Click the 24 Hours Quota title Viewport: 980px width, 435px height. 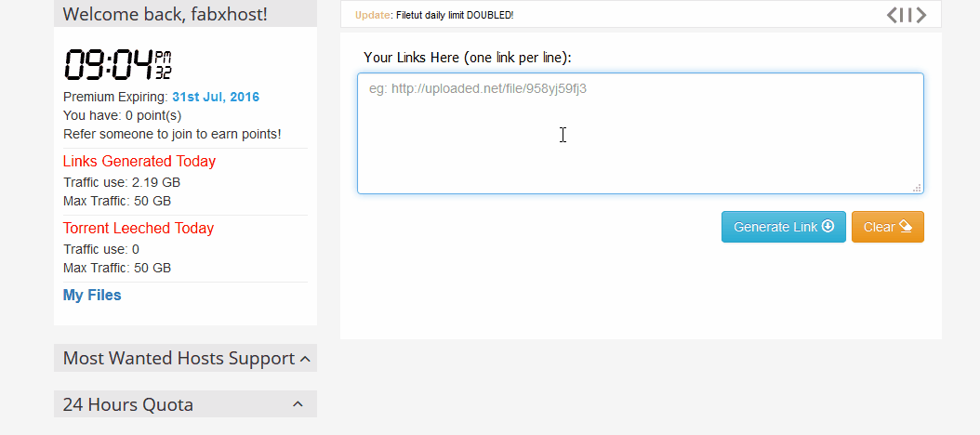coord(128,404)
